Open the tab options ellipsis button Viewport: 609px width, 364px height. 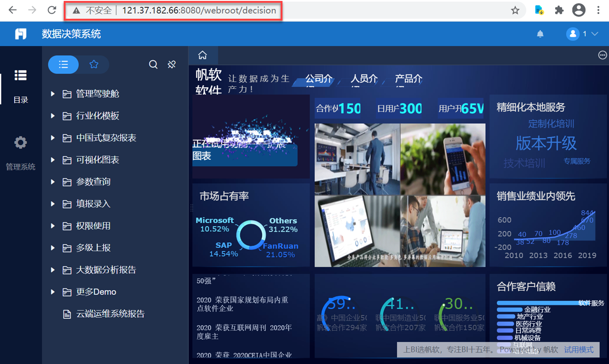[602, 55]
